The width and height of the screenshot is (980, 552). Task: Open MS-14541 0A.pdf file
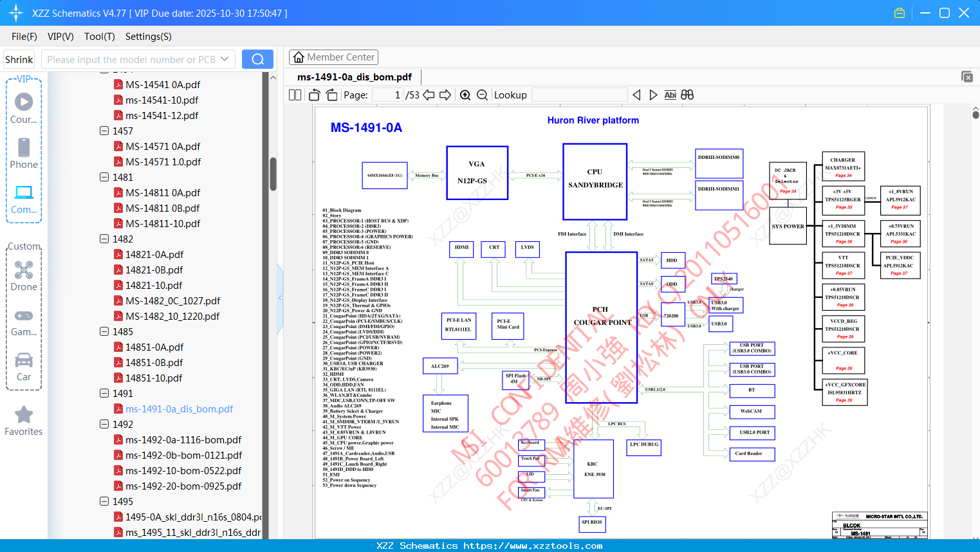click(x=163, y=84)
